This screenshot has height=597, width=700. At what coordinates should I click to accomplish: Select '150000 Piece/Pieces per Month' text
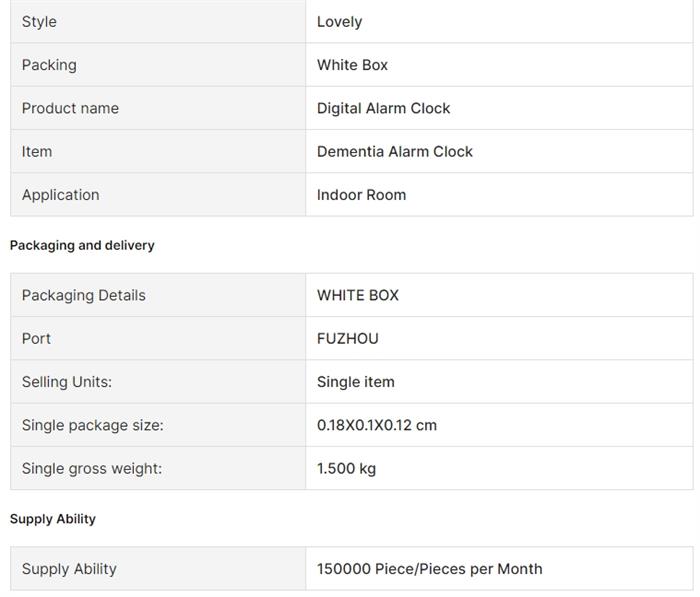click(429, 569)
